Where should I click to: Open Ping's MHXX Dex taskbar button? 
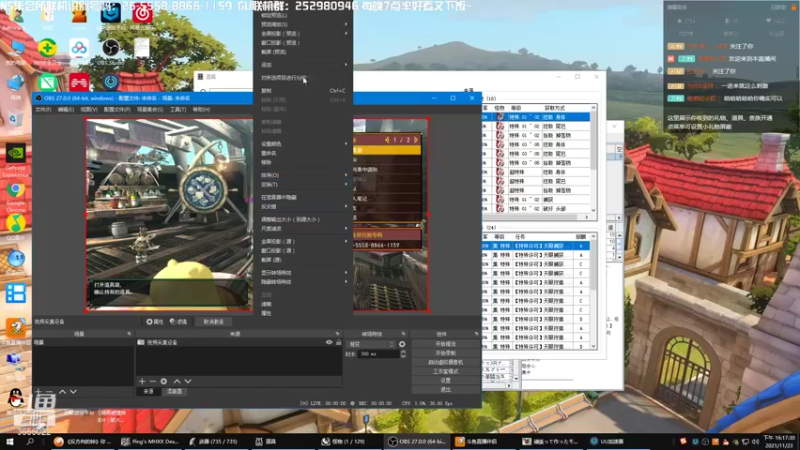point(150,441)
